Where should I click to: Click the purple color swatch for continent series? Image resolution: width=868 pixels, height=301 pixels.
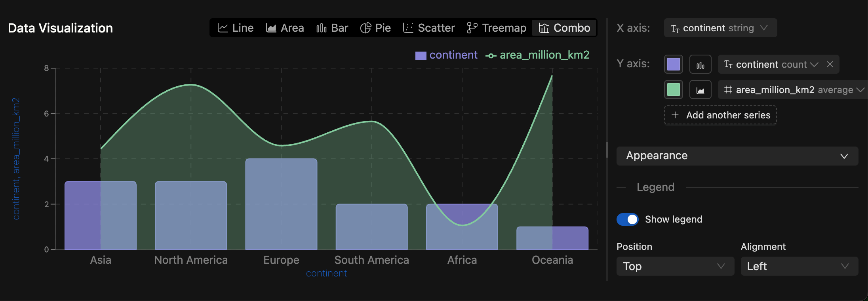click(x=674, y=64)
